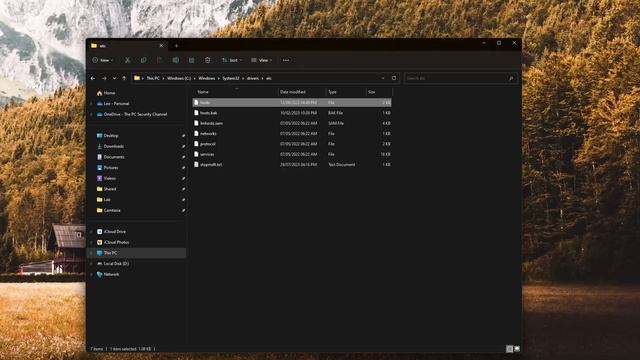Add a new tab with plus button
This screenshot has width=640, height=360.
point(176,46)
